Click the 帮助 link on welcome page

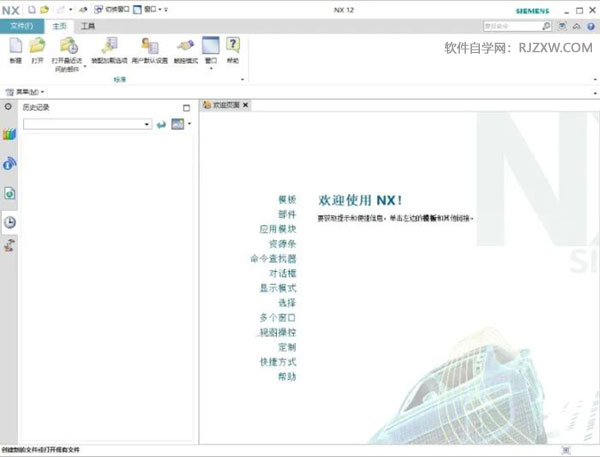pyautogui.click(x=287, y=377)
